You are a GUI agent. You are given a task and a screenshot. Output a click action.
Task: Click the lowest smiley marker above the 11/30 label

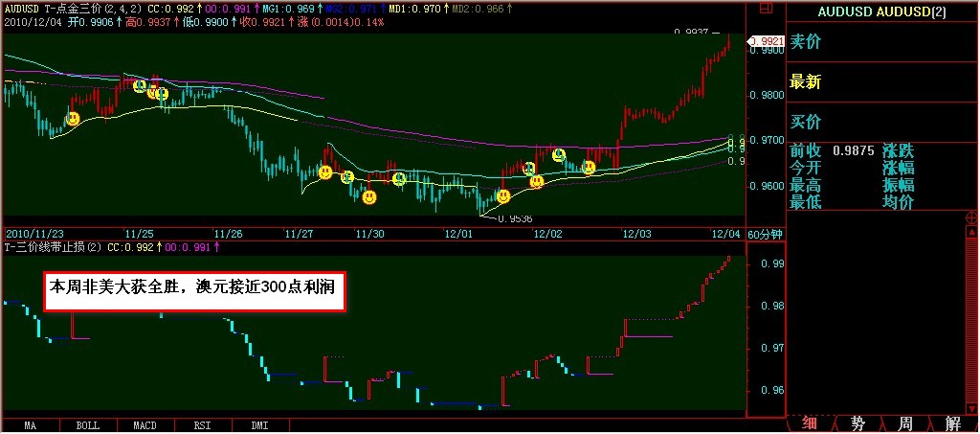click(x=369, y=197)
